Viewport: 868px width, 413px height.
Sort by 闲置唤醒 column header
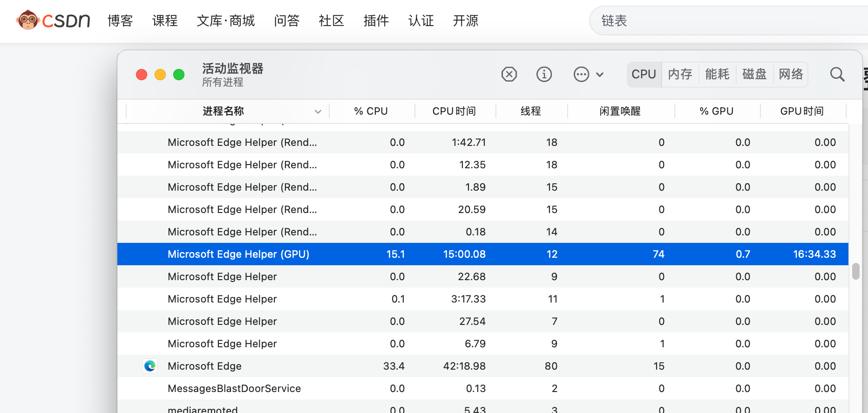point(620,111)
